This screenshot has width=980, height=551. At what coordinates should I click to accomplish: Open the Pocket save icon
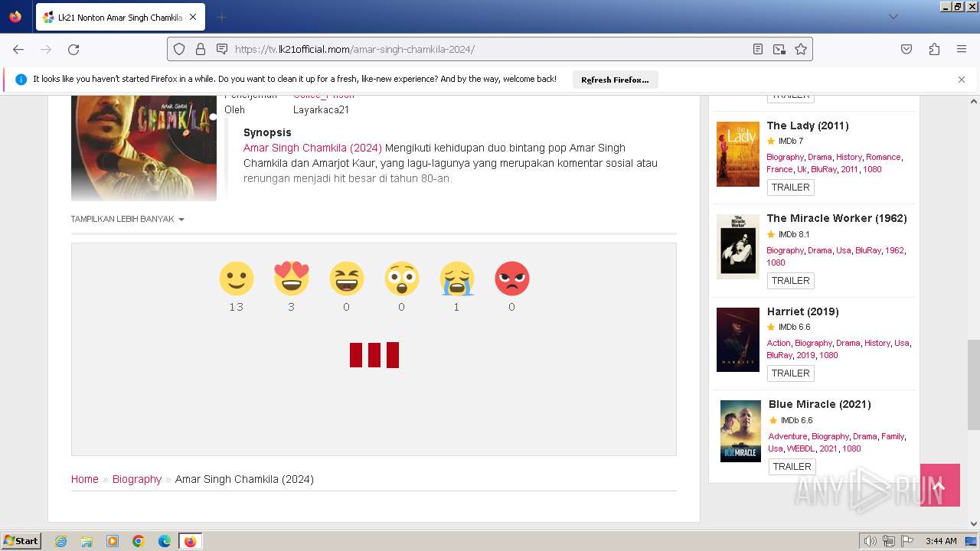coord(906,49)
